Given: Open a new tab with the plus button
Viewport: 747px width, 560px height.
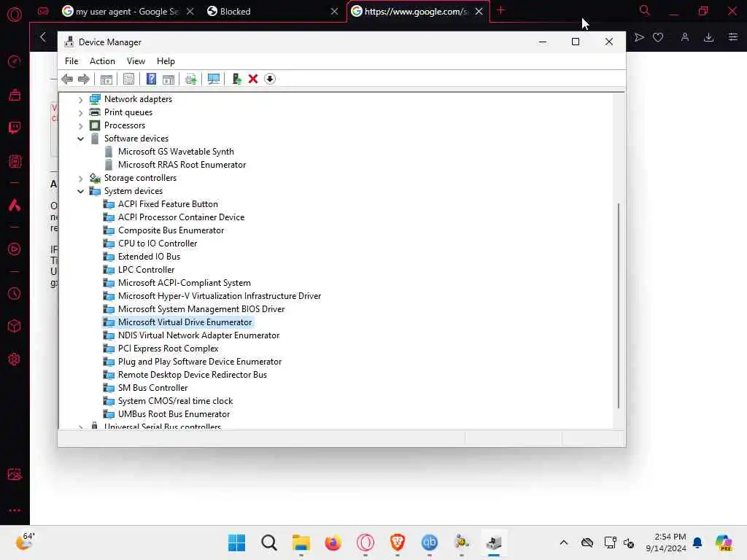Looking at the screenshot, I should coord(500,10).
